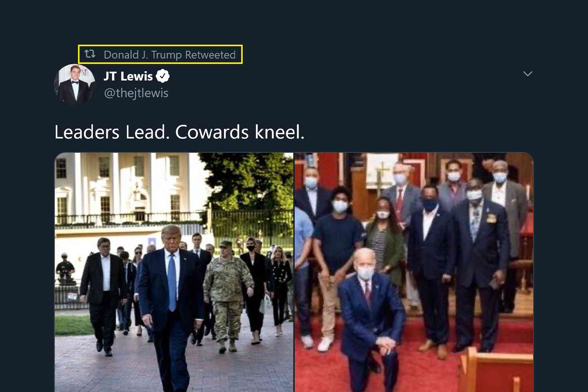Open the tweet options chevron menu
This screenshot has height=392, width=588.
pyautogui.click(x=528, y=74)
